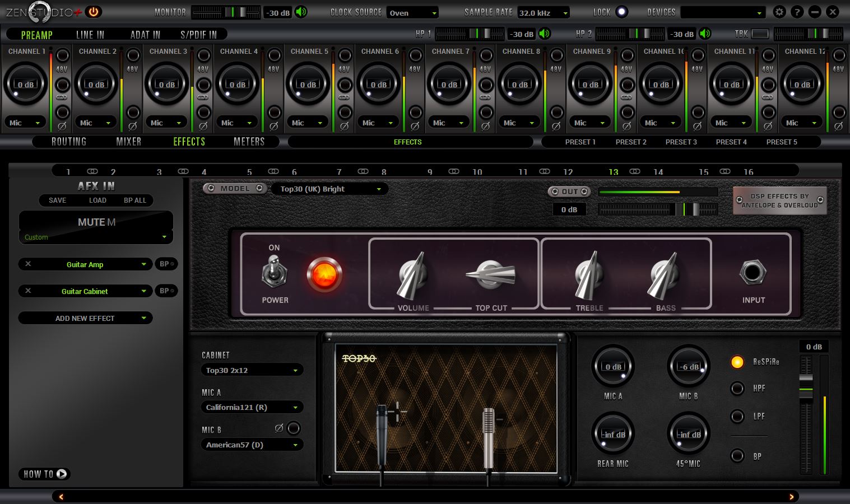The height and width of the screenshot is (504, 850).
Task: Flip the amp POWER toggle switch
Action: tap(274, 272)
